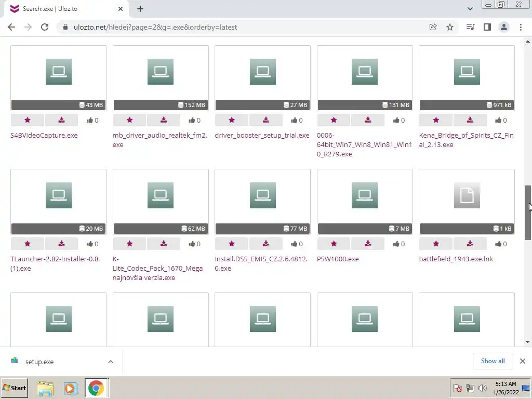Image resolution: width=532 pixels, height=399 pixels.
Task: Download S4BVideoCapture.exe via its download icon
Action: 61,120
